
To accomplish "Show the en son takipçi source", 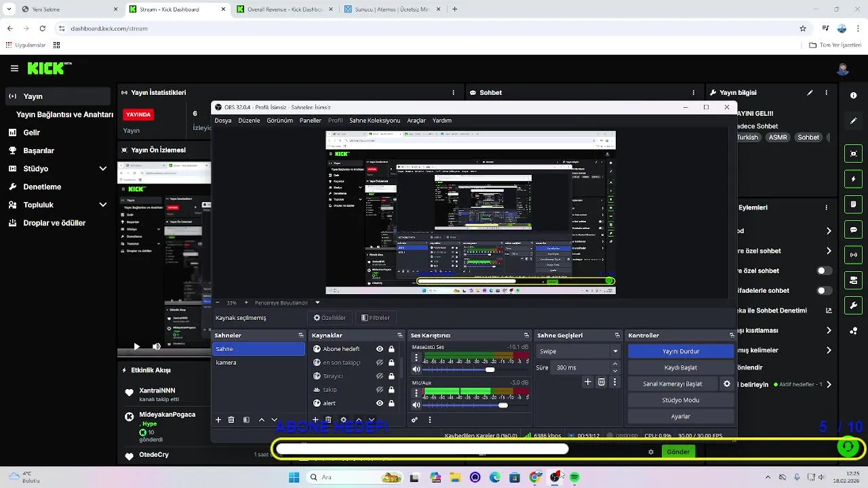I will (380, 363).
